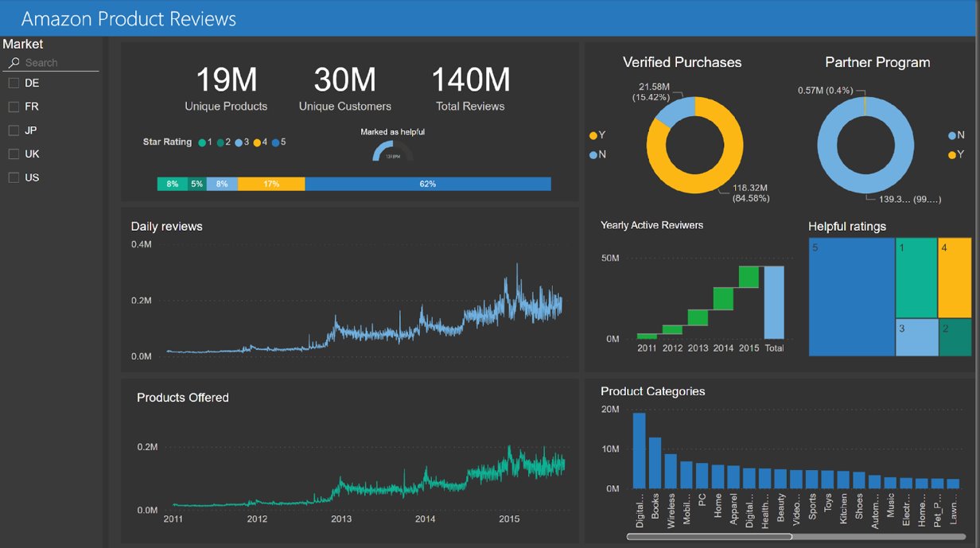The width and height of the screenshot is (980, 548).
Task: Select tile 1 in the Helpful ratings treemap
Action: (x=916, y=278)
